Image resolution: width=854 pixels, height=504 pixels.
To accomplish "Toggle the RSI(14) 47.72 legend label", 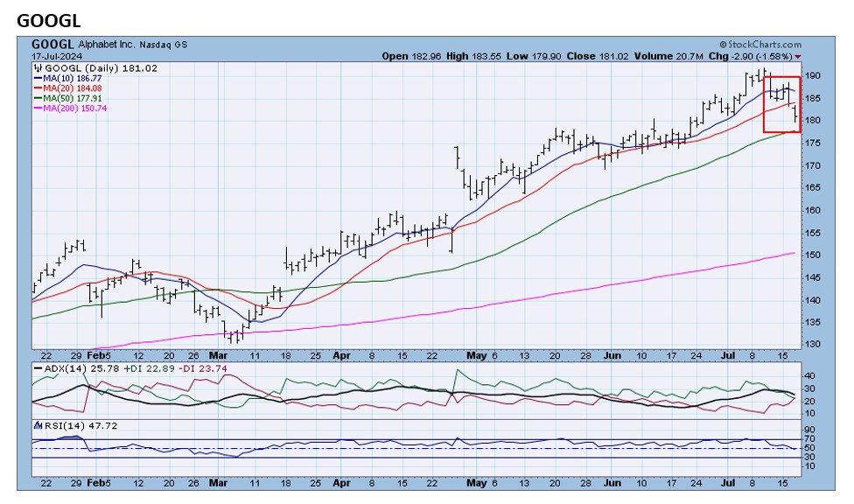I will click(x=83, y=426).
